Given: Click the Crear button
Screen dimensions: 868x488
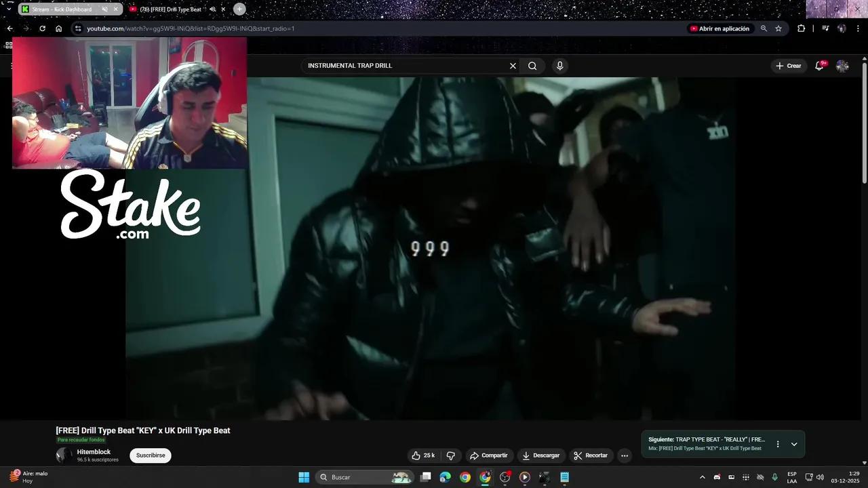Looking at the screenshot, I should coord(789,66).
